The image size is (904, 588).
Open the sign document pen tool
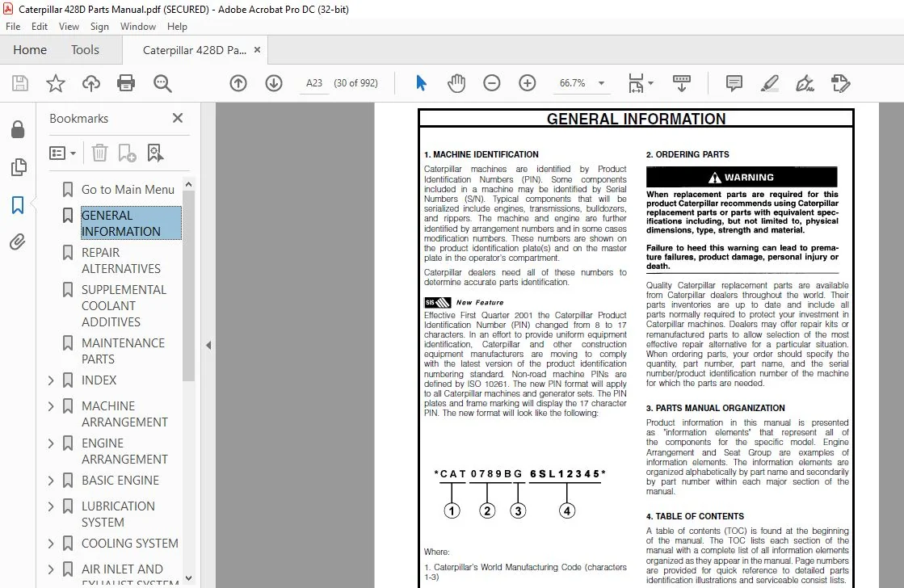point(805,83)
